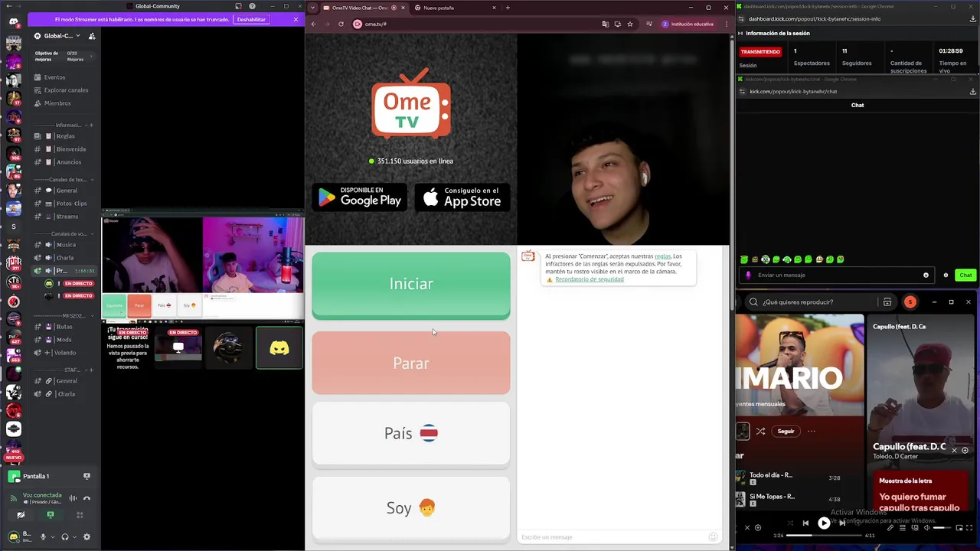Screen dimensions: 980x551
Task: Select the yellow Discord avatar stream tile
Action: click(279, 348)
